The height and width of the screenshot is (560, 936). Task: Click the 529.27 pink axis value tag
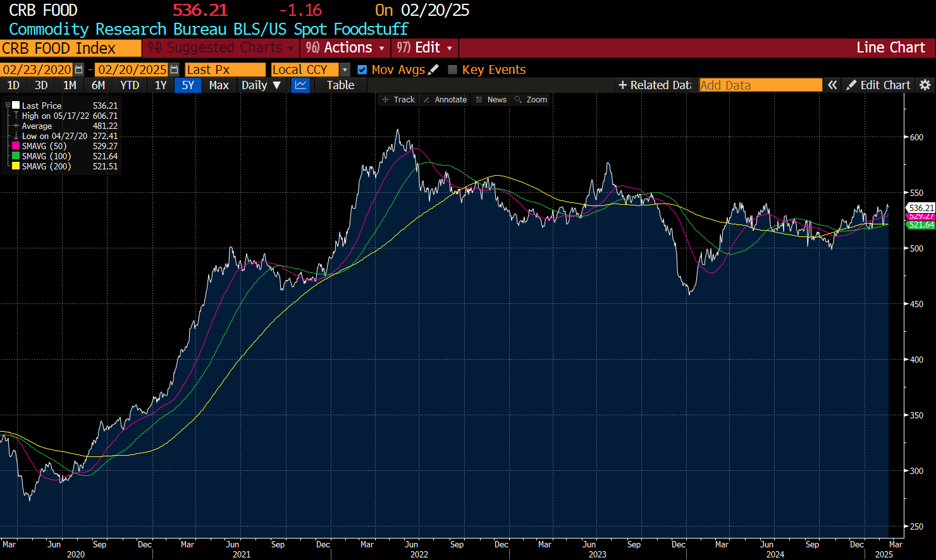pos(921,216)
